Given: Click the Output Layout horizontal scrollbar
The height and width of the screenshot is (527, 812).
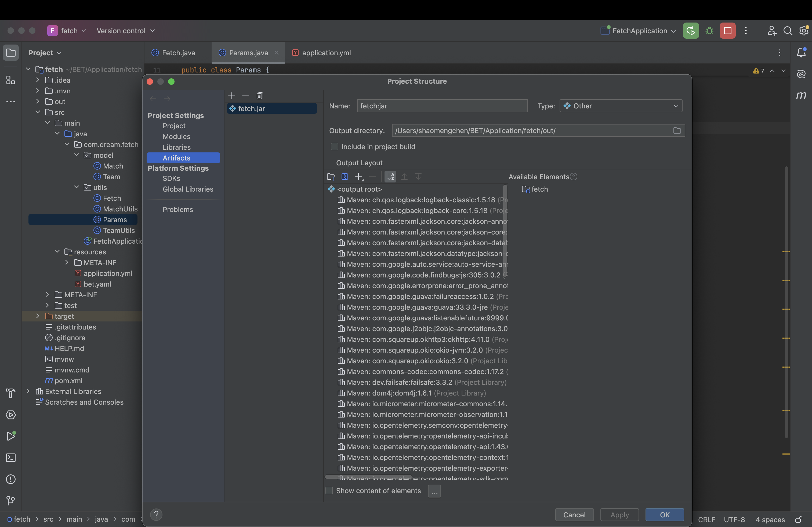Looking at the screenshot, I should tap(368, 477).
